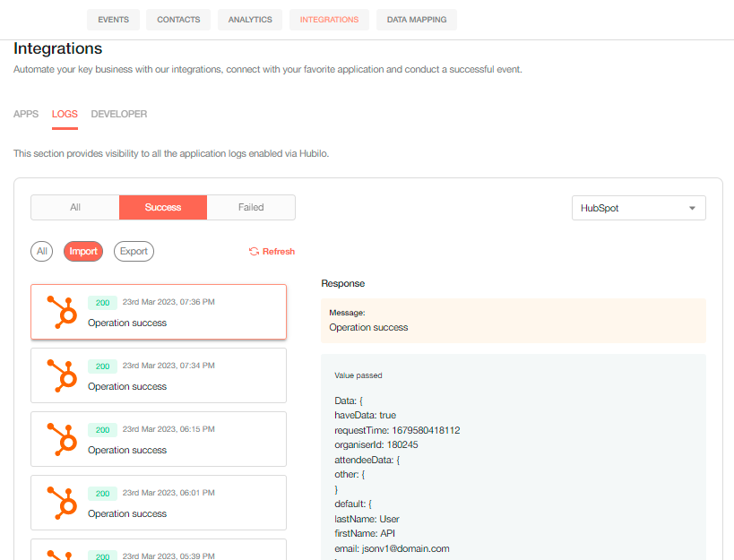The width and height of the screenshot is (734, 560).
Task: Go to the Analytics tab
Action: click(x=250, y=20)
